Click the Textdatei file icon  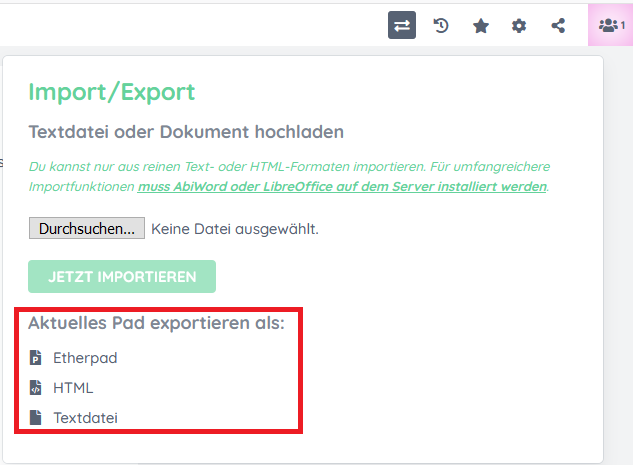36,418
